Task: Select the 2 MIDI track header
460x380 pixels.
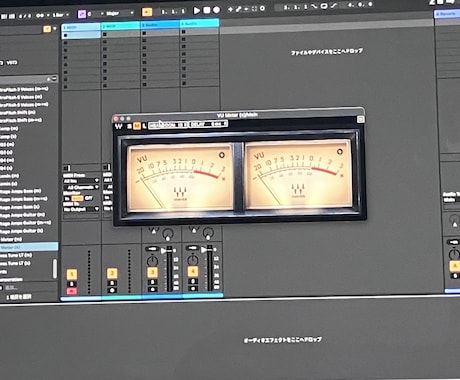Action: (x=120, y=25)
